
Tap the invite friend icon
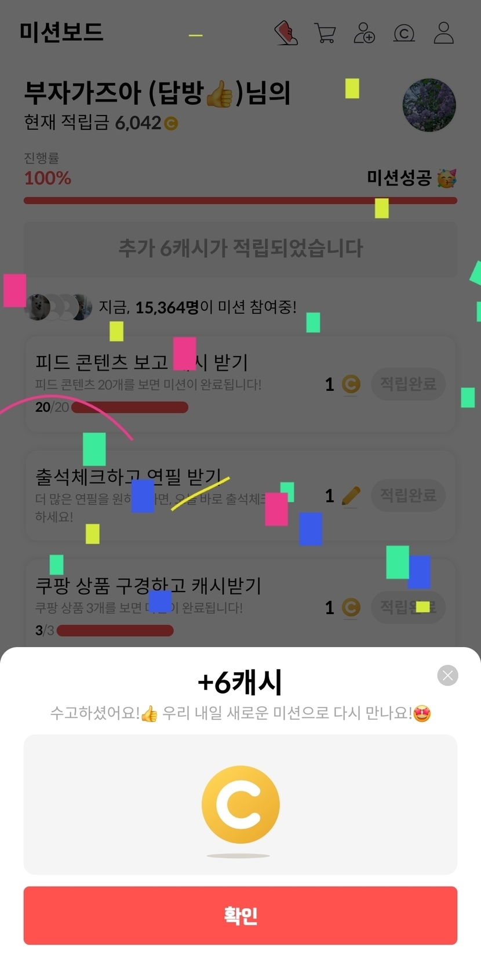[365, 33]
